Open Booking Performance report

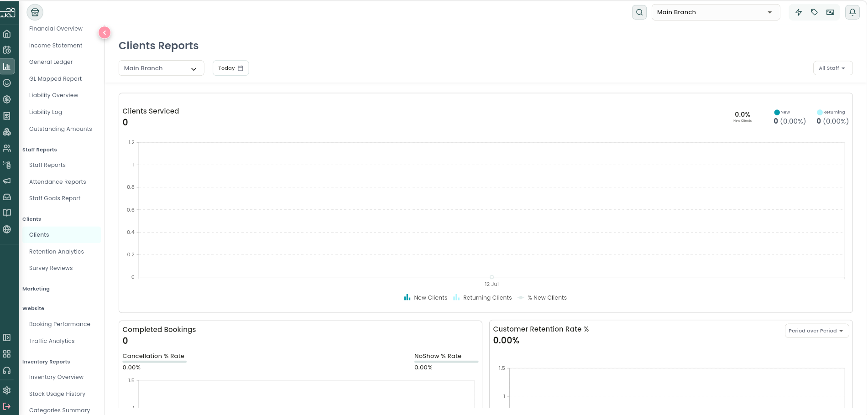[59, 324]
